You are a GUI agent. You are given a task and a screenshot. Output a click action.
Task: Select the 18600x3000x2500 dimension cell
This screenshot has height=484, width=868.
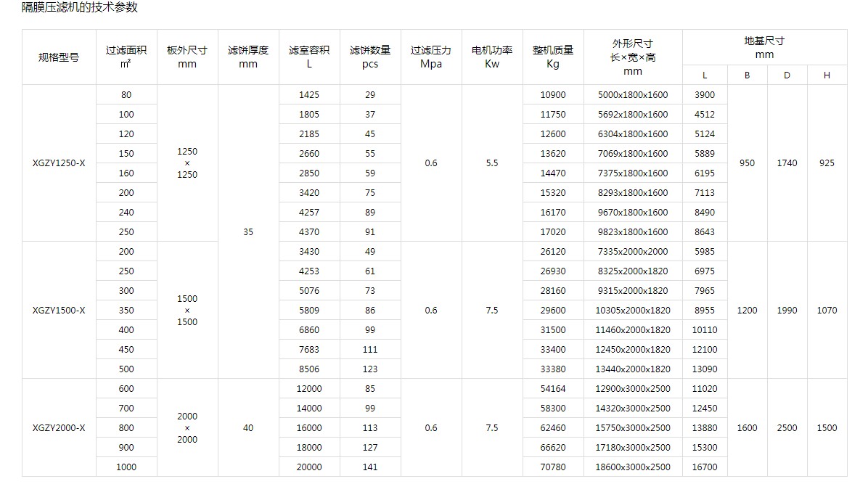(633, 467)
